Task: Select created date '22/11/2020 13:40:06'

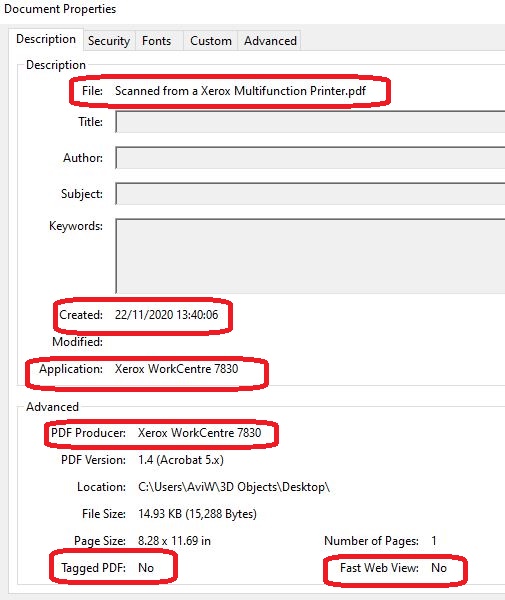Action: tap(166, 315)
